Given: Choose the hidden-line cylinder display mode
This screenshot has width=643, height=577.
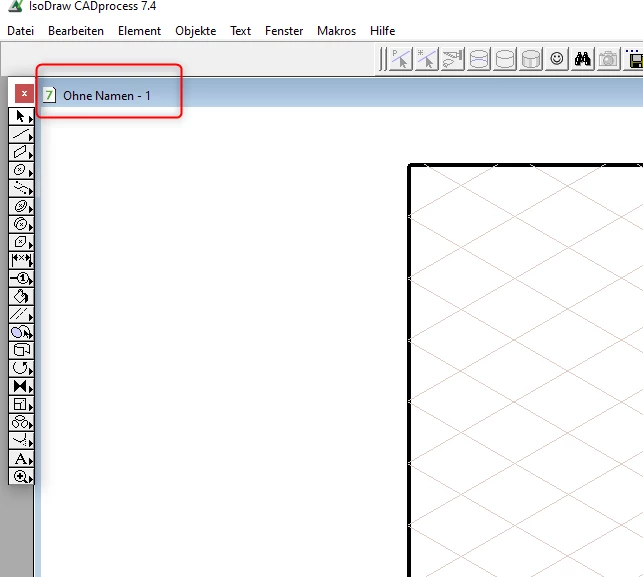Looking at the screenshot, I should click(504, 59).
